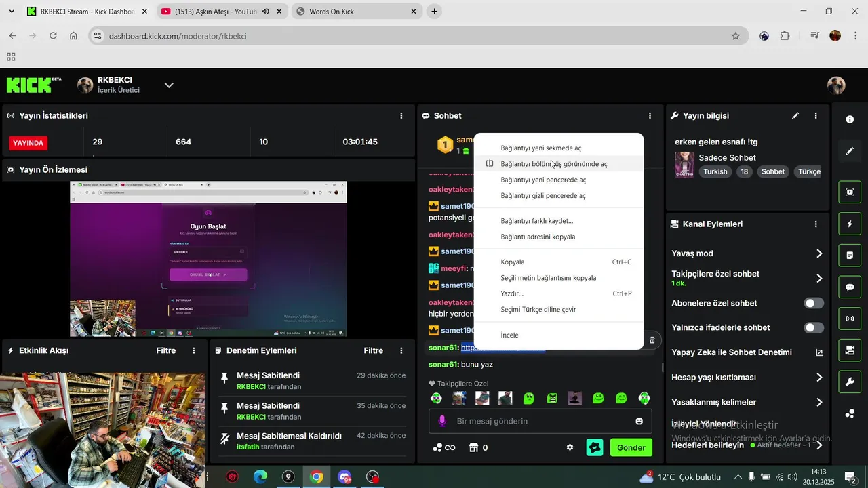The height and width of the screenshot is (488, 868).
Task: Expand Hedefleri belirleyin chevron
Action: tap(820, 445)
